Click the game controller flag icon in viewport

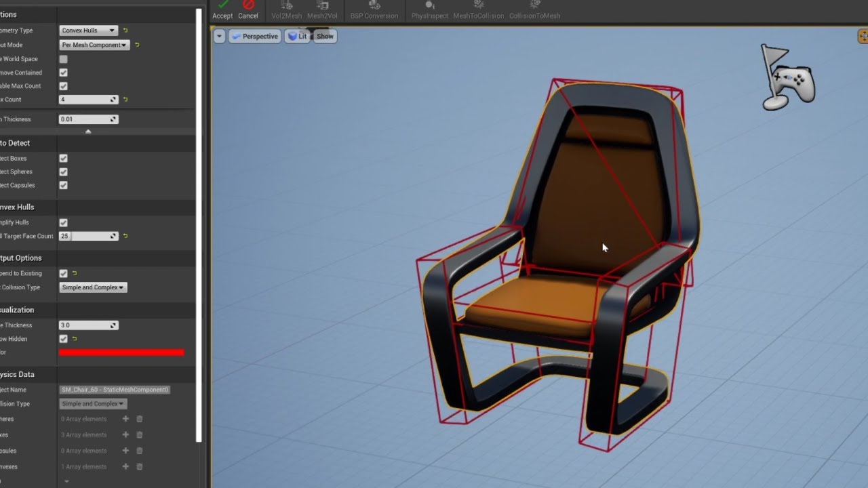tap(787, 77)
